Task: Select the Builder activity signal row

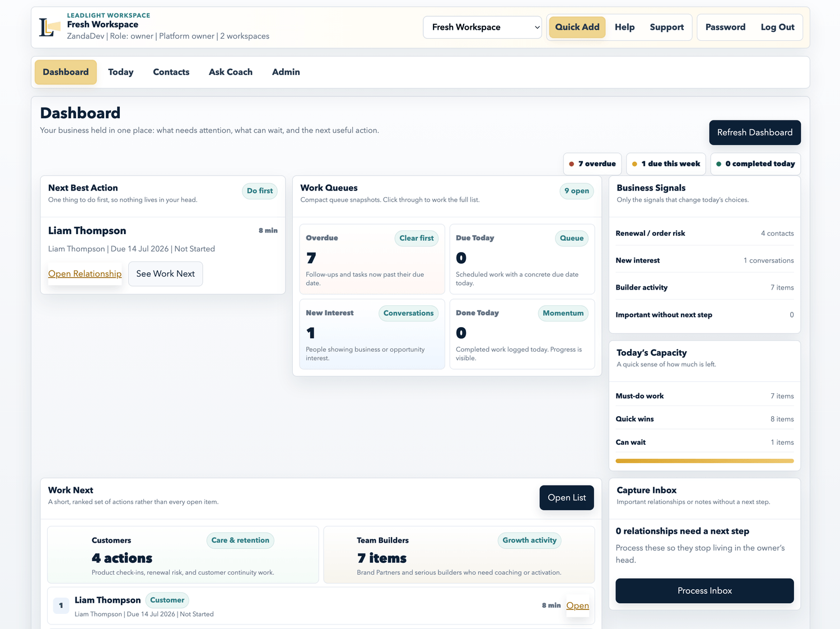Action: pyautogui.click(x=704, y=287)
